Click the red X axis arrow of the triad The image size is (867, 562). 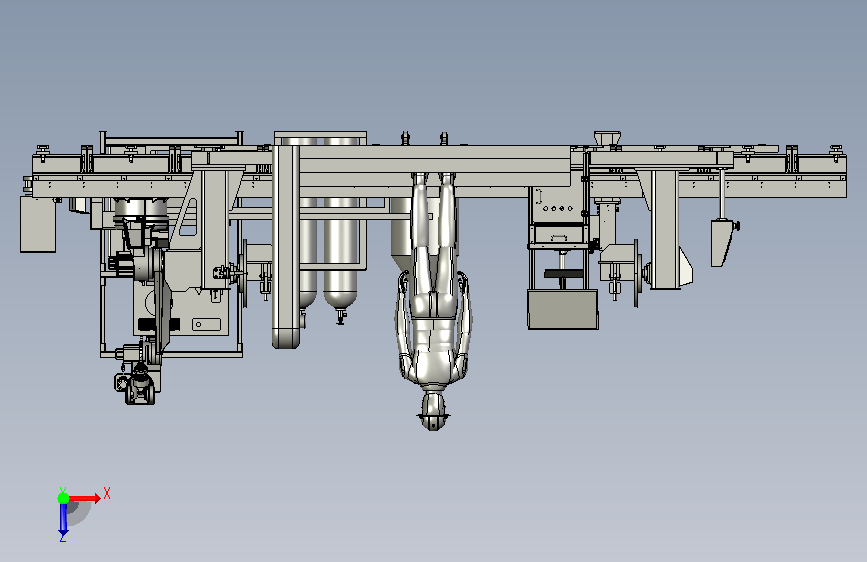point(84,498)
